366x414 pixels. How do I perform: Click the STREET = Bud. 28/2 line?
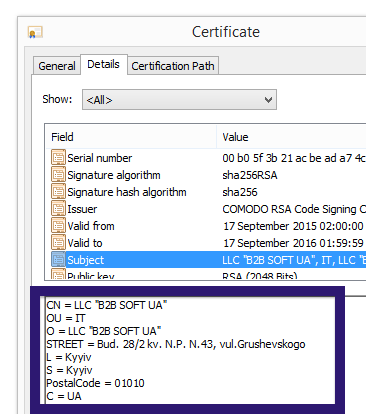pos(176,344)
